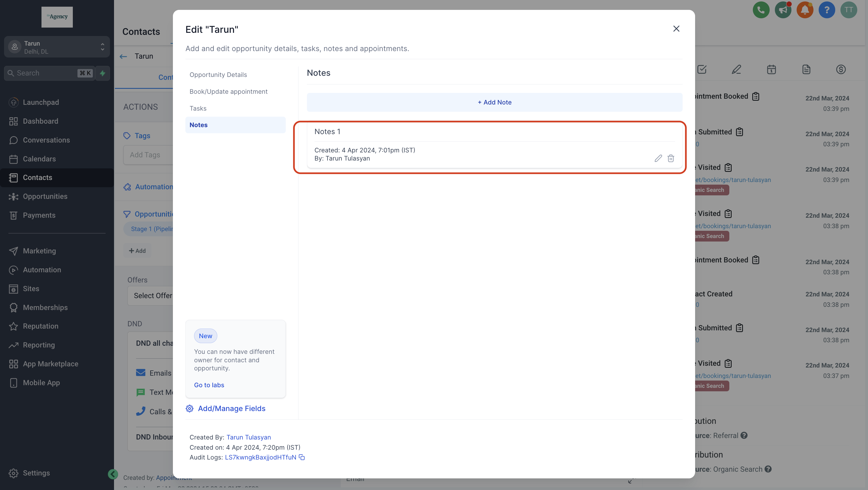Select Book/Update appointment section
The height and width of the screenshot is (490, 868).
(228, 91)
